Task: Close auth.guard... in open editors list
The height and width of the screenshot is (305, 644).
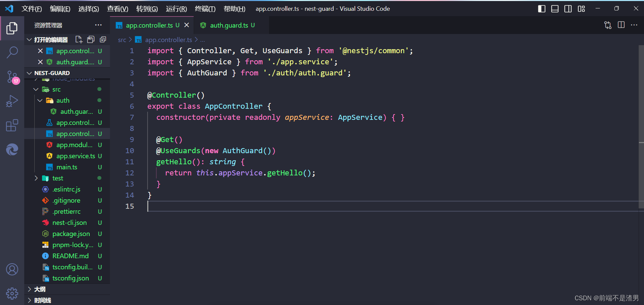Action: (x=40, y=62)
